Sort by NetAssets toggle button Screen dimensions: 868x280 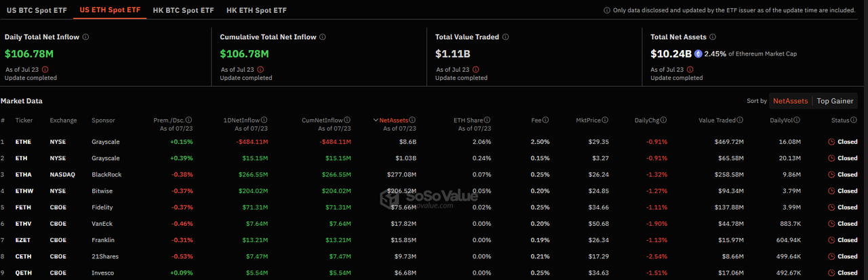(x=791, y=101)
